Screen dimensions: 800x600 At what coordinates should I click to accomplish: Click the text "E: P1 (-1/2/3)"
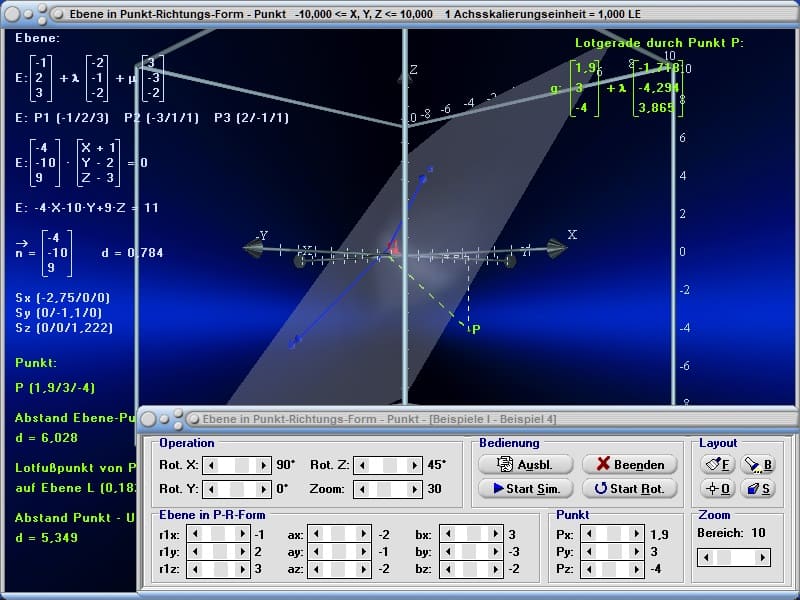click(62, 118)
